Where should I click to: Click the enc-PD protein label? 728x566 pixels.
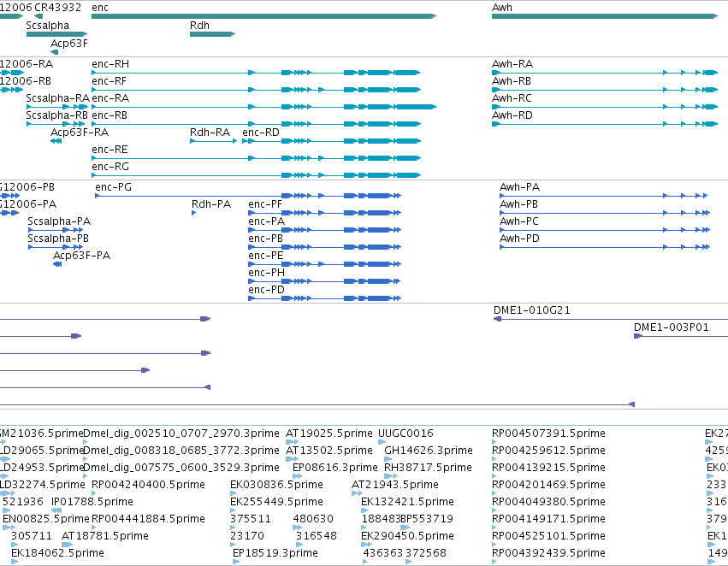click(x=267, y=290)
